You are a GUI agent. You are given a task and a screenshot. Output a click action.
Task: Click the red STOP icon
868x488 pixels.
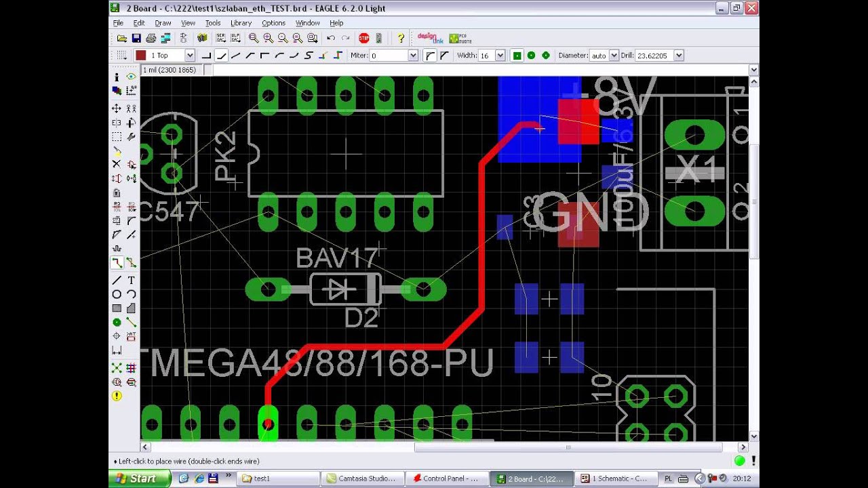[364, 39]
